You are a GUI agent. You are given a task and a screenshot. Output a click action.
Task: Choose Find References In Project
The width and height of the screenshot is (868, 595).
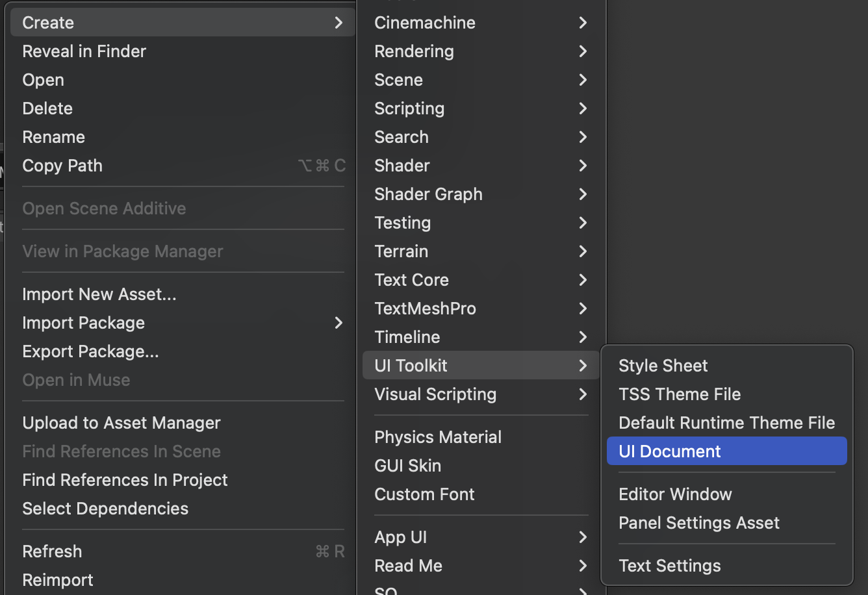[x=125, y=480]
